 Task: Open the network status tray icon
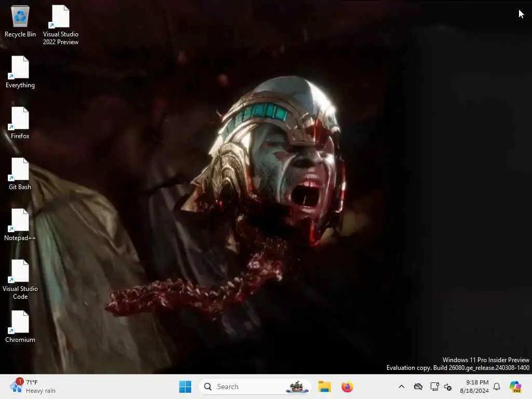[435, 387]
